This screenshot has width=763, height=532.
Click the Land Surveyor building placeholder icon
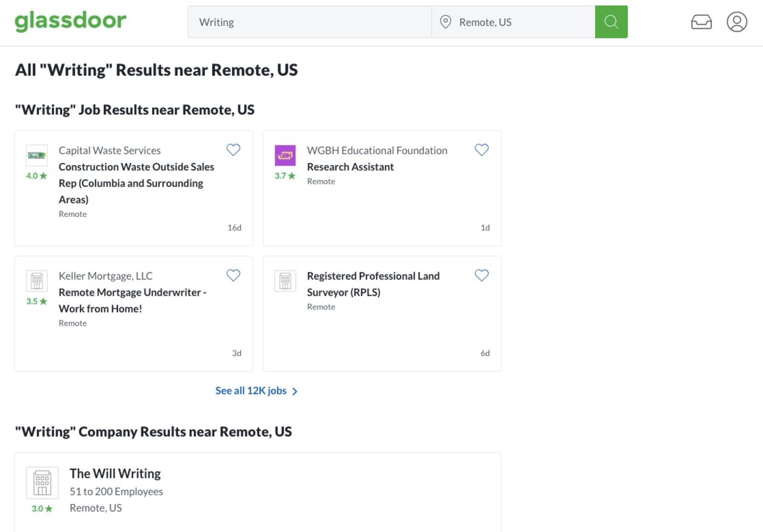[x=285, y=281]
